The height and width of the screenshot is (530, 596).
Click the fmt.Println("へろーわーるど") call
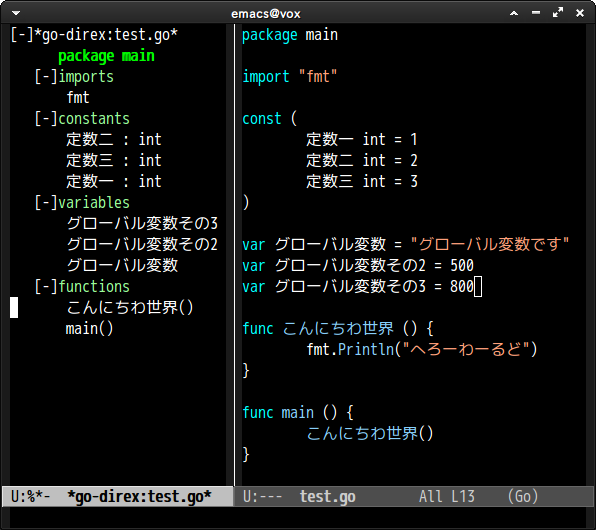point(422,349)
